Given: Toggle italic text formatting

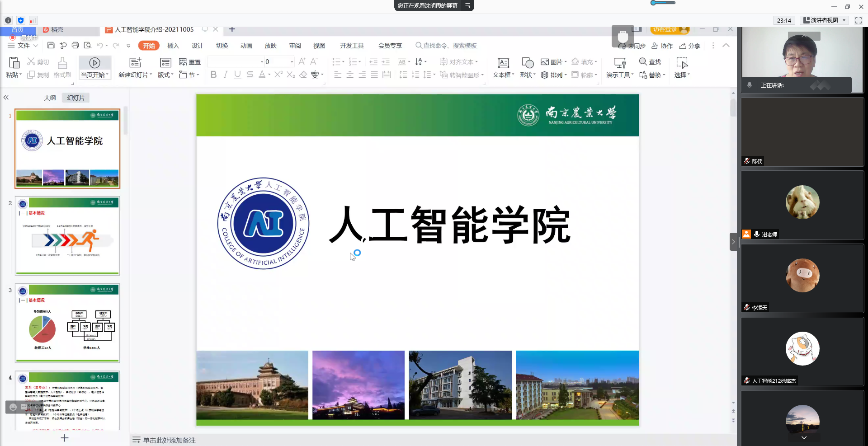Looking at the screenshot, I should point(225,75).
